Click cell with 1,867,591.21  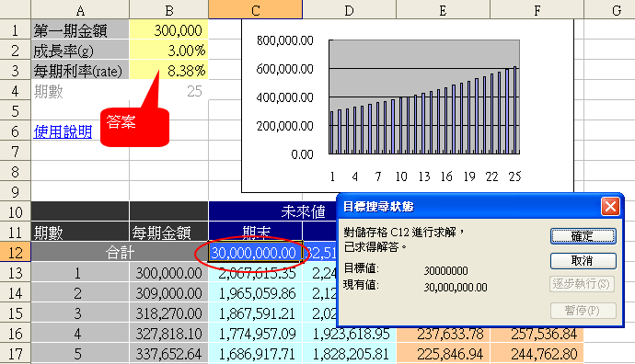[x=256, y=313]
